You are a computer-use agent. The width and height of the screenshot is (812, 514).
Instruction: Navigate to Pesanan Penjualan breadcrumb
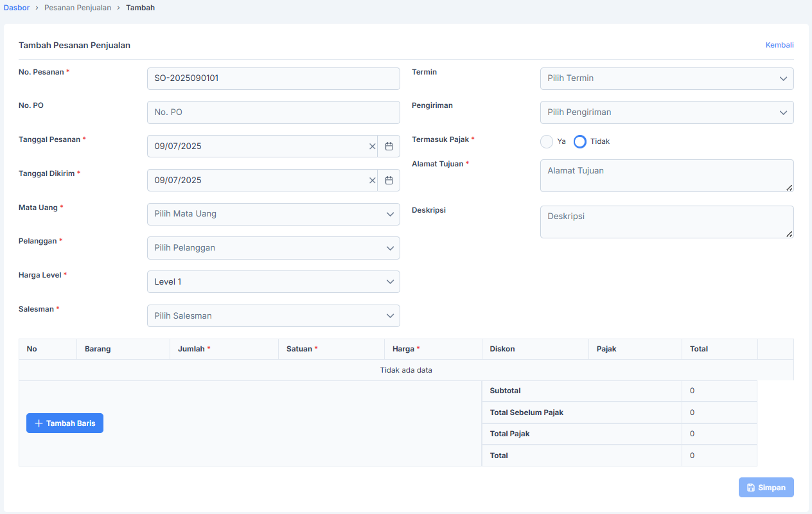pos(78,8)
